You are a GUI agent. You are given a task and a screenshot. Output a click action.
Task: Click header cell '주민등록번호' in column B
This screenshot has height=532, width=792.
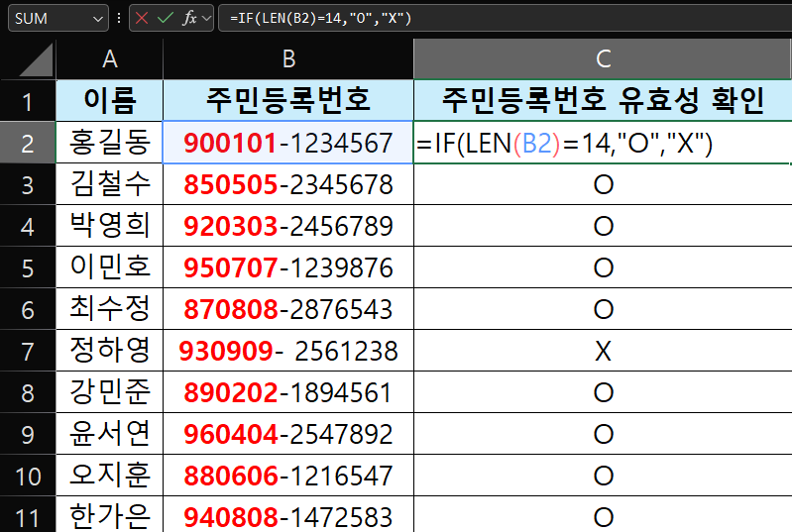pyautogui.click(x=288, y=100)
